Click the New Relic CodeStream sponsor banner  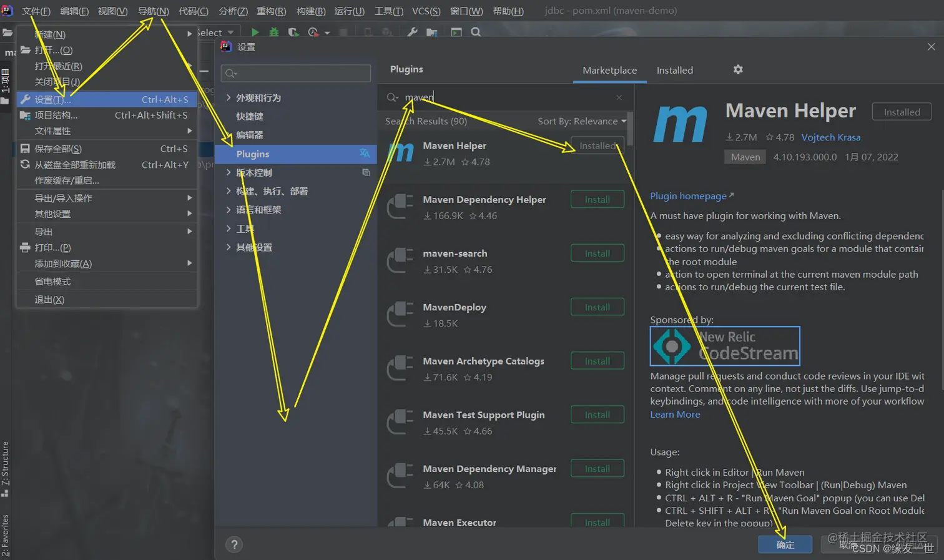coord(725,346)
